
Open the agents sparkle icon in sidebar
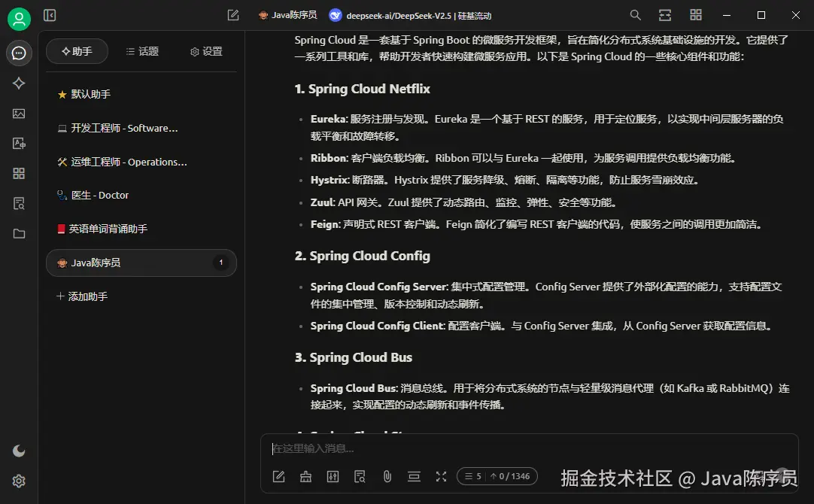coord(19,83)
